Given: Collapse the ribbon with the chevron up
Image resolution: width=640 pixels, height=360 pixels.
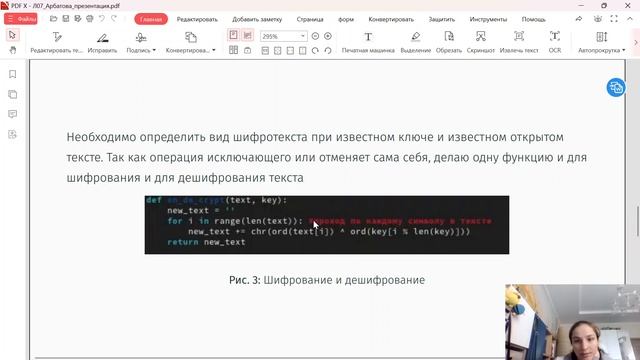Looking at the screenshot, I should click(630, 19).
